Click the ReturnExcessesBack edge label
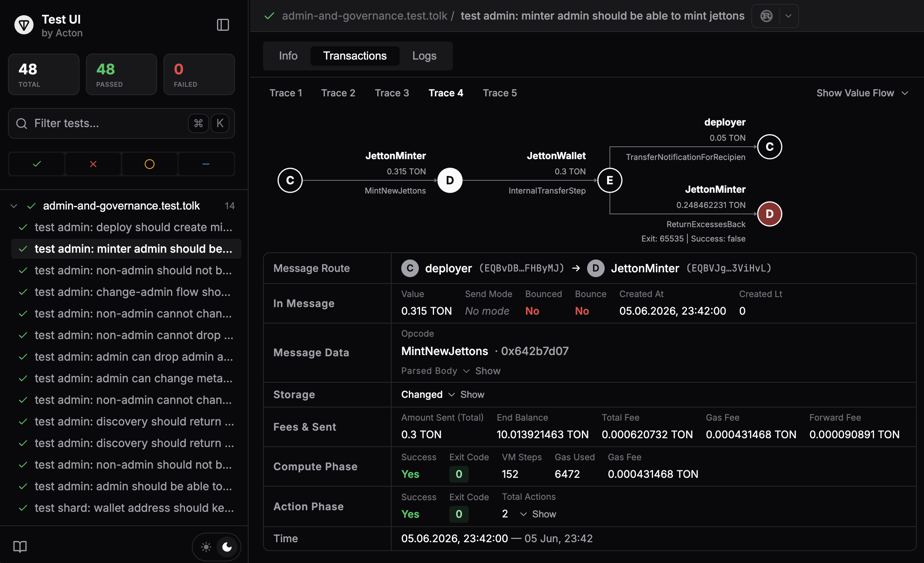924x563 pixels. coord(706,224)
